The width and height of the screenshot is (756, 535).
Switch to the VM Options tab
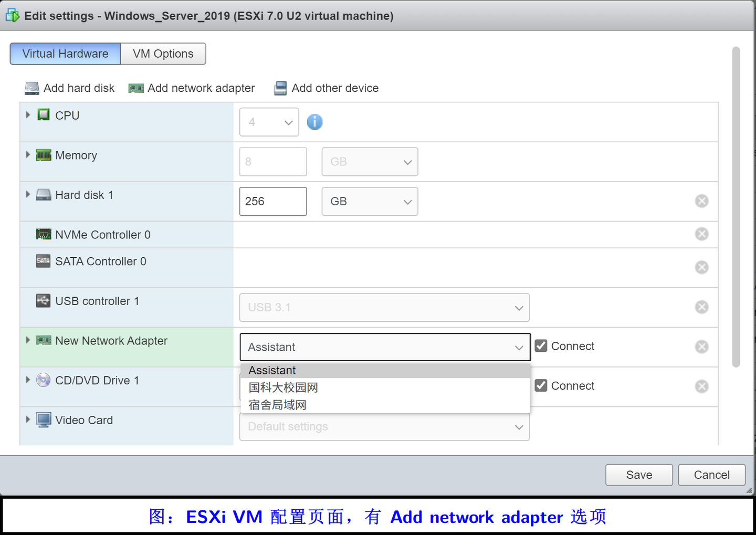[x=163, y=54]
